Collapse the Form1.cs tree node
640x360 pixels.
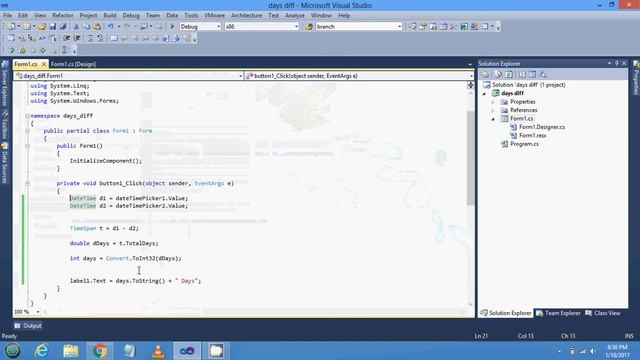tap(493, 119)
